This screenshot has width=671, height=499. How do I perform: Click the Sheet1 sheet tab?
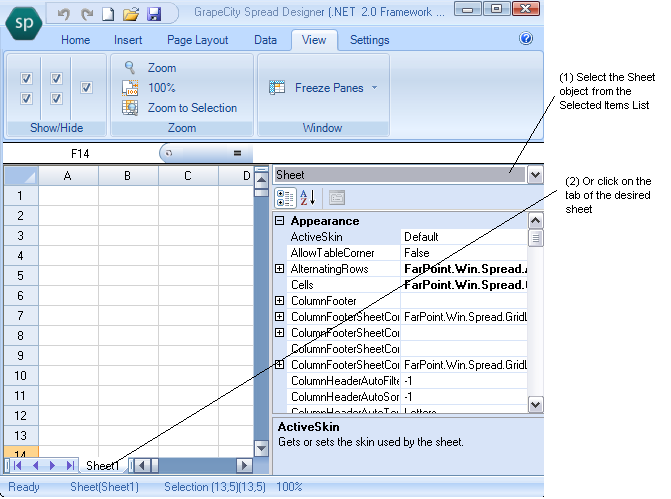102,466
